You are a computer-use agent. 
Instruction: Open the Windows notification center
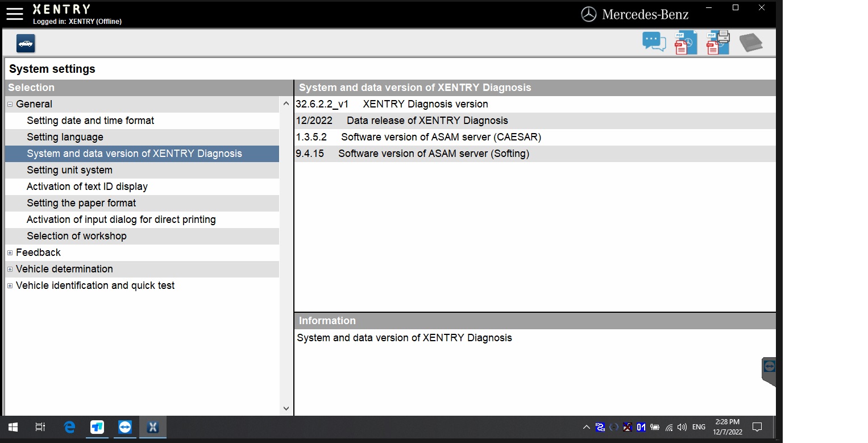757,427
